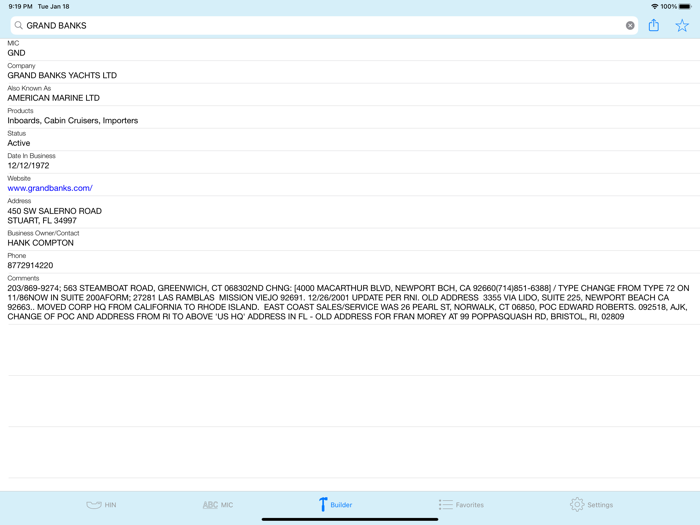Viewport: 700px width, 525px height.
Task: Tap the MIC value GND
Action: coord(16,53)
